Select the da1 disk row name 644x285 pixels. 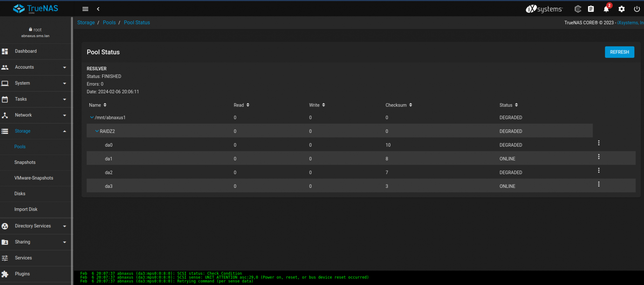coord(109,159)
